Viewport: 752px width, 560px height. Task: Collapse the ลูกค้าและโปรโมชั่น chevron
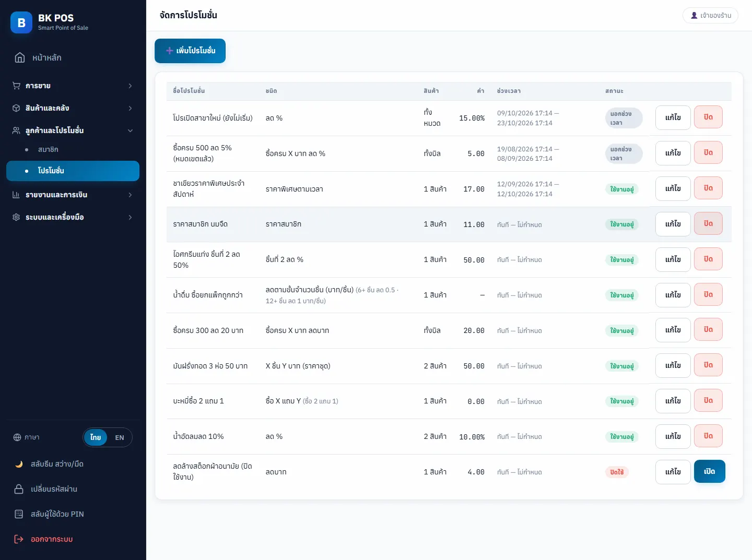pos(130,130)
